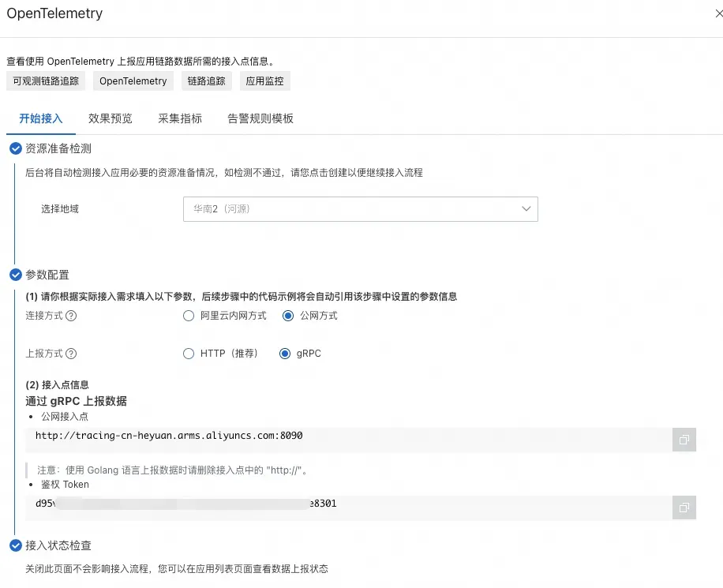723x588 pixels.
Task: Select the 开始接入 tab
Action: [40, 118]
